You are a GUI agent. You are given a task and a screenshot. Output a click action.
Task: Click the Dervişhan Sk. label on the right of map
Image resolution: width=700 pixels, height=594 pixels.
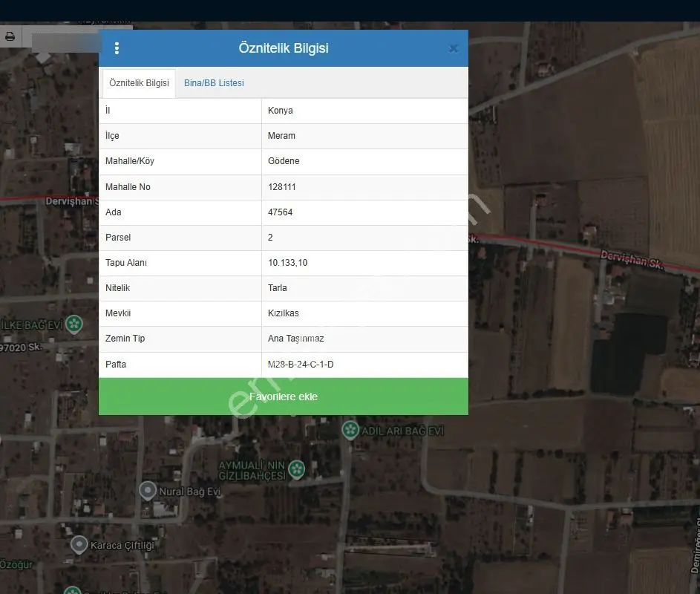tap(632, 260)
